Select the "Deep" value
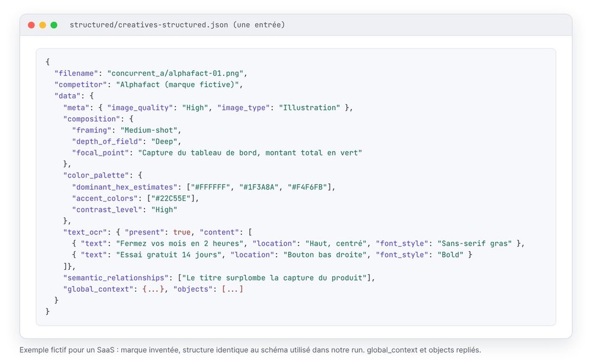This screenshot has height=364, width=592. coord(164,141)
